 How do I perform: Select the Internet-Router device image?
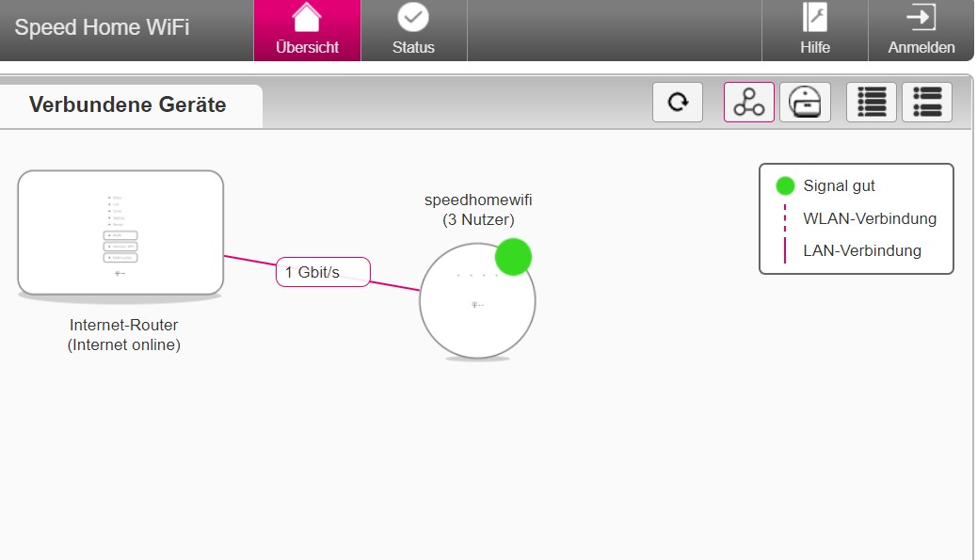(x=120, y=233)
